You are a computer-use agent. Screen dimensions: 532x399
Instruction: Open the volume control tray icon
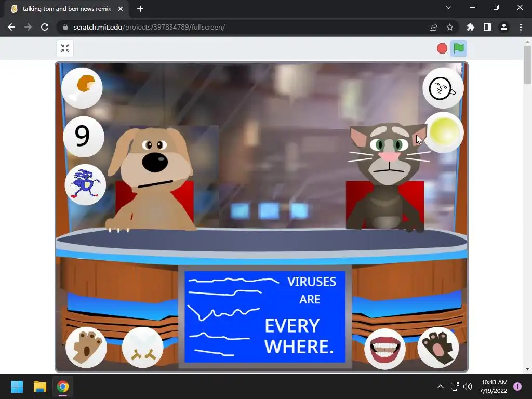468,387
